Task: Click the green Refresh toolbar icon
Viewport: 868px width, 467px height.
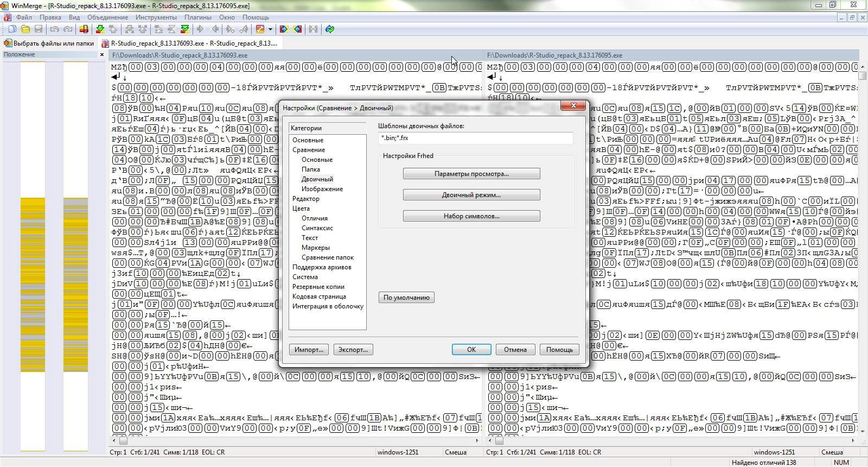Action: click(329, 29)
